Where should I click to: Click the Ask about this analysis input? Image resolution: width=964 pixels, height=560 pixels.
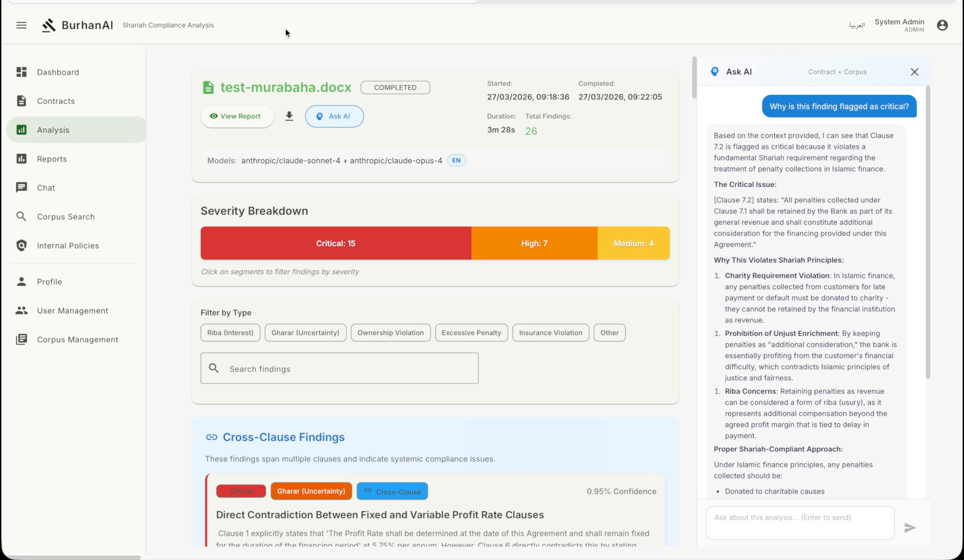point(799,522)
